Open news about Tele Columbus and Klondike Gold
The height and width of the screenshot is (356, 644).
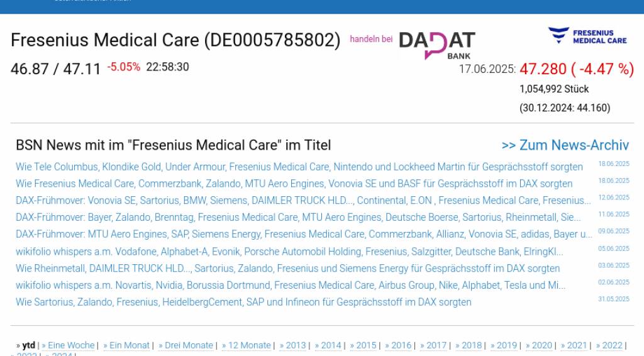tap(299, 167)
